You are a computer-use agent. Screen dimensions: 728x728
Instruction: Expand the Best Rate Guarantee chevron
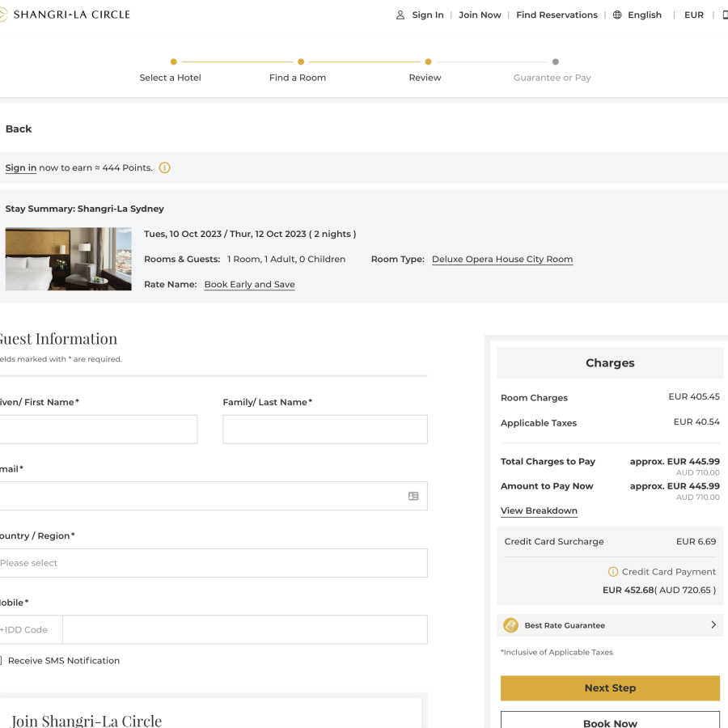point(713,625)
